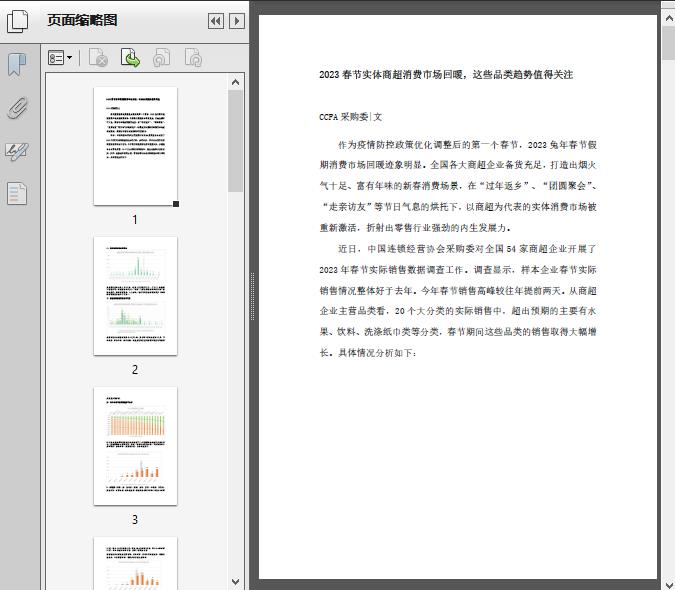
Task: Open the Attachments paperclip panel
Action: (x=17, y=108)
